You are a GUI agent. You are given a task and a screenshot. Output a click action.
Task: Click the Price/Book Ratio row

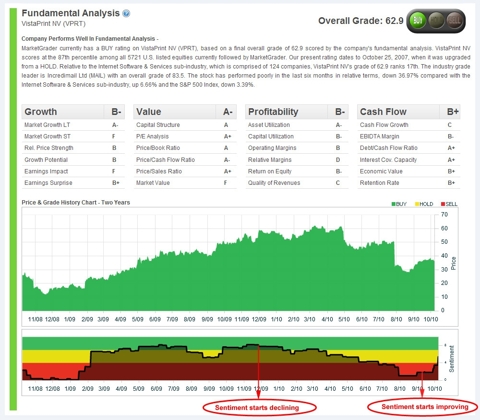tap(185, 148)
